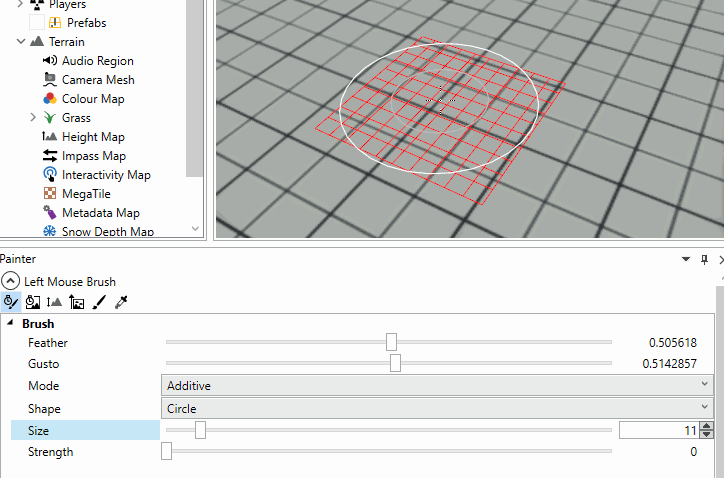Open the Mode dropdown showing Additive
The width and height of the screenshot is (724, 478).
[437, 386]
